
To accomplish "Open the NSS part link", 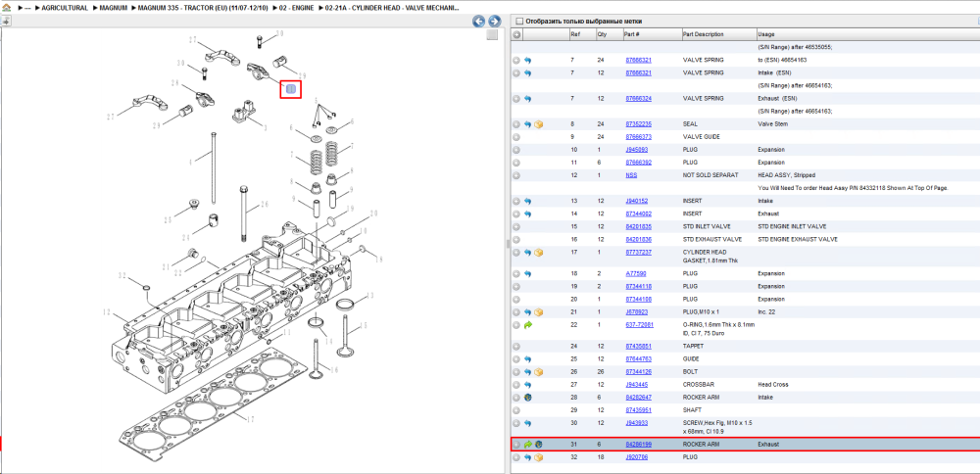I will 631,175.
